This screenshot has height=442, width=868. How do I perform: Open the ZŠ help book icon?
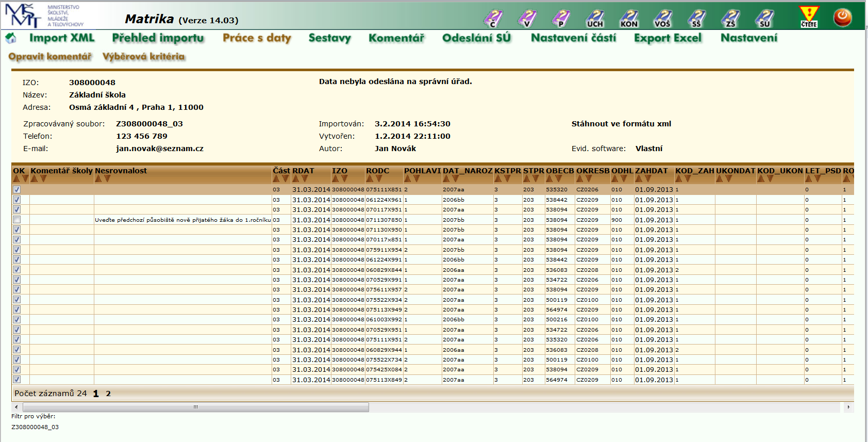pyautogui.click(x=730, y=18)
